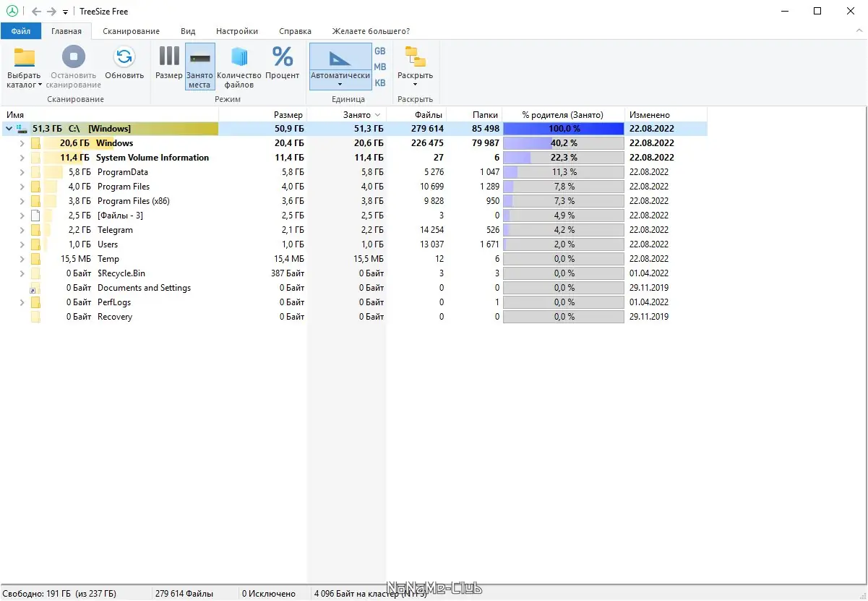
Task: Select the GB unit
Action: pyautogui.click(x=380, y=51)
